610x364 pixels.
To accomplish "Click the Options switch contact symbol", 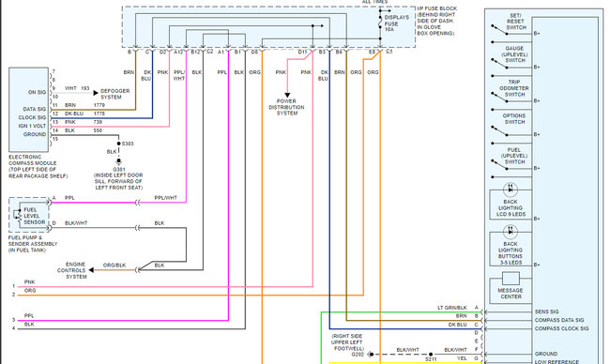I will click(500, 131).
